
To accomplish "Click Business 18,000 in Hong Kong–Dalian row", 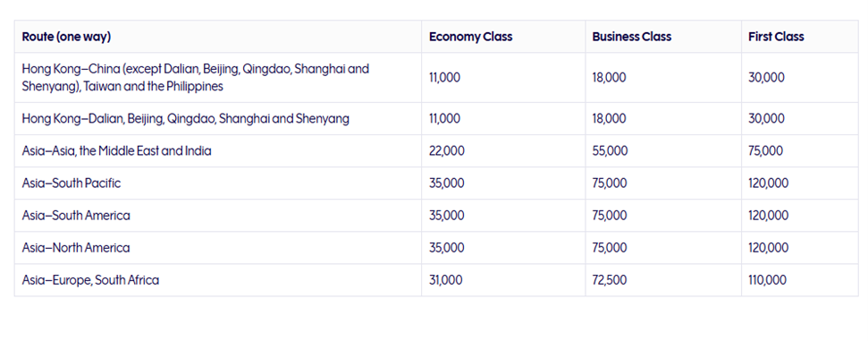I will click(609, 119).
